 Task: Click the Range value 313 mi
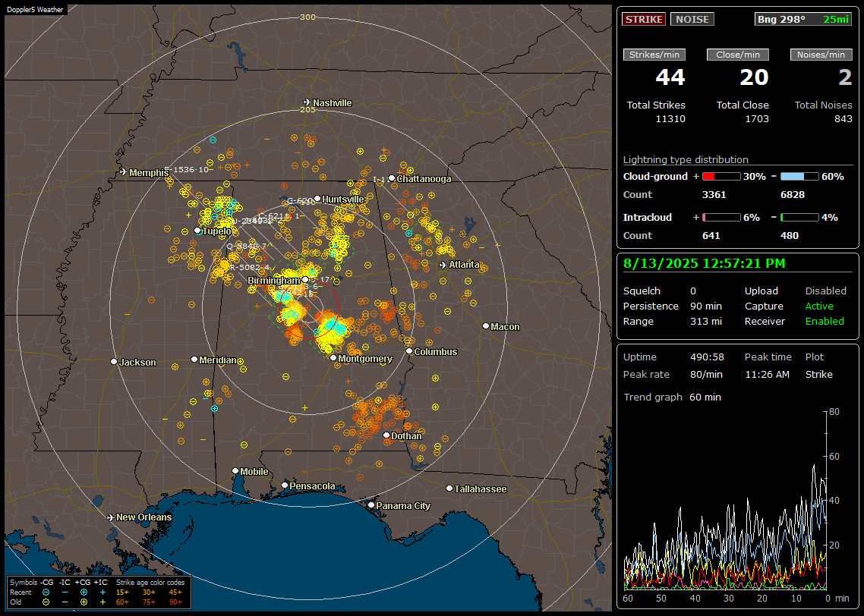[x=706, y=322]
